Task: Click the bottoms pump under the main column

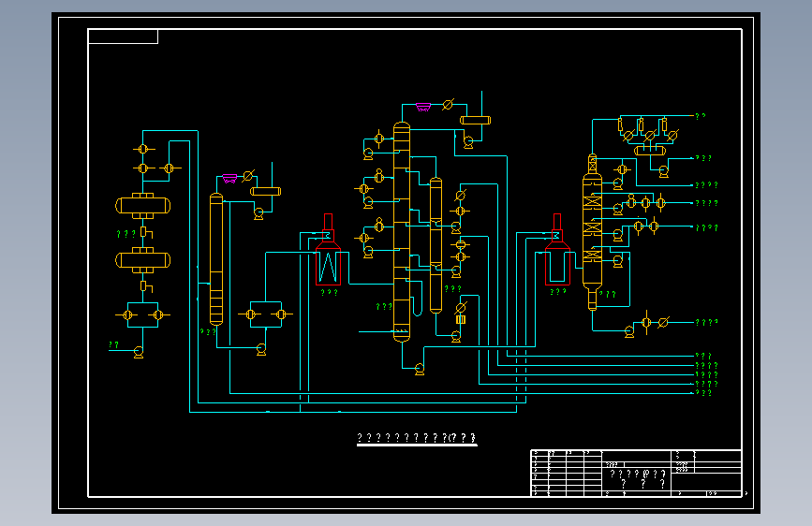Action: click(x=420, y=369)
